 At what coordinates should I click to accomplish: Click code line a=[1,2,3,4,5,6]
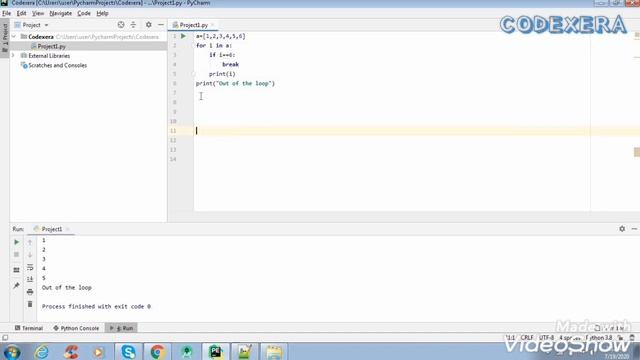(221, 36)
